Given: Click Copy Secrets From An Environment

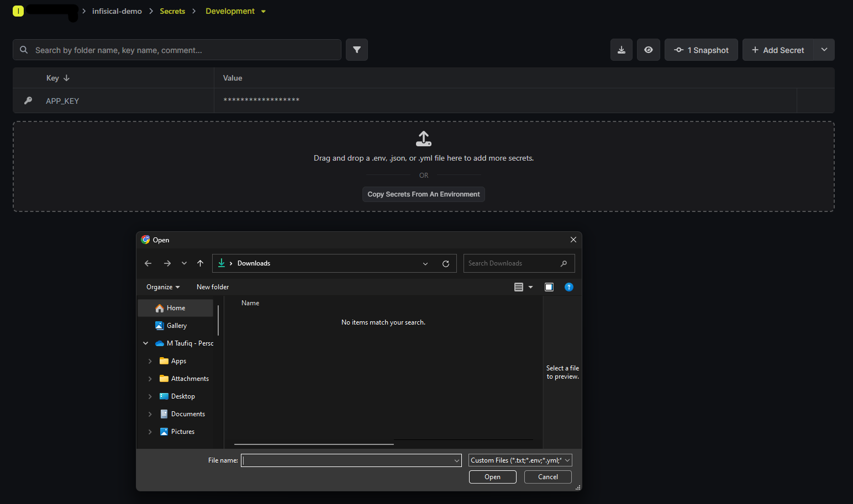Looking at the screenshot, I should click(x=424, y=194).
